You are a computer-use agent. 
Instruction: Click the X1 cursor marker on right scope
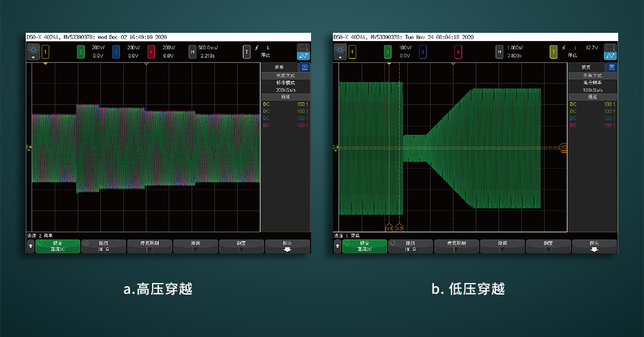pos(388,228)
